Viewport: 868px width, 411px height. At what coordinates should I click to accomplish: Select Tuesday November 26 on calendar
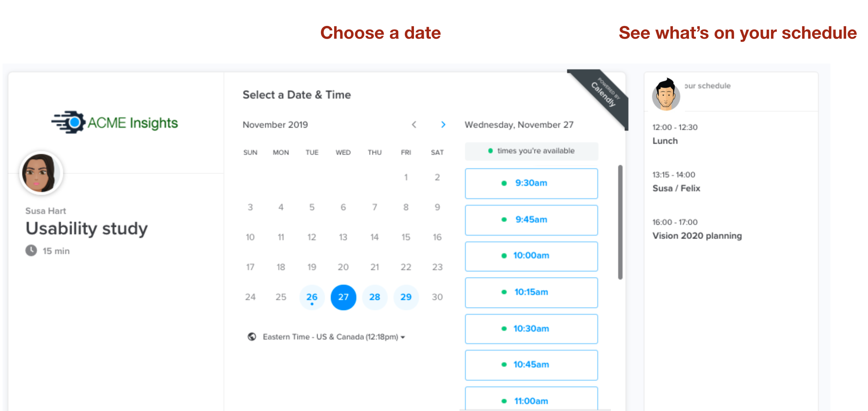pyautogui.click(x=311, y=297)
